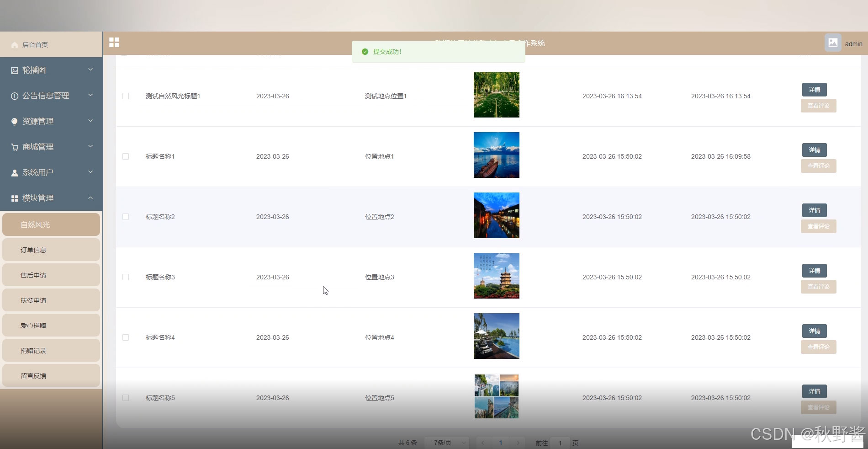Click 查看评论 for 测试自然风光标题1

click(819, 106)
